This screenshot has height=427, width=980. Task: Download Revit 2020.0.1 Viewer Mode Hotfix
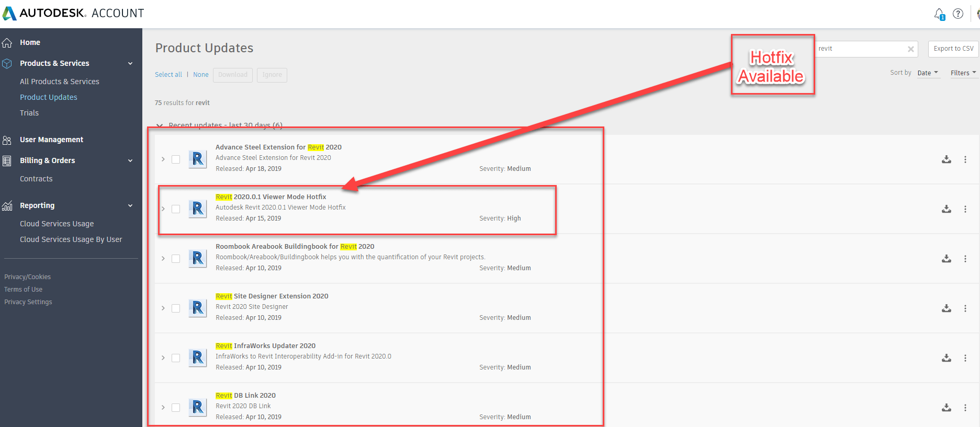[947, 209]
